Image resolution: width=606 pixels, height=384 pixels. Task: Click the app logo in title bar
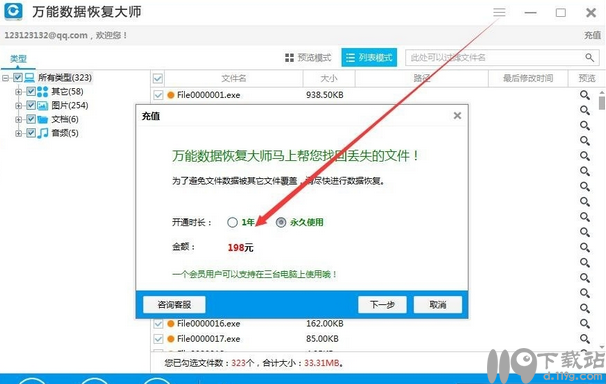(13, 11)
